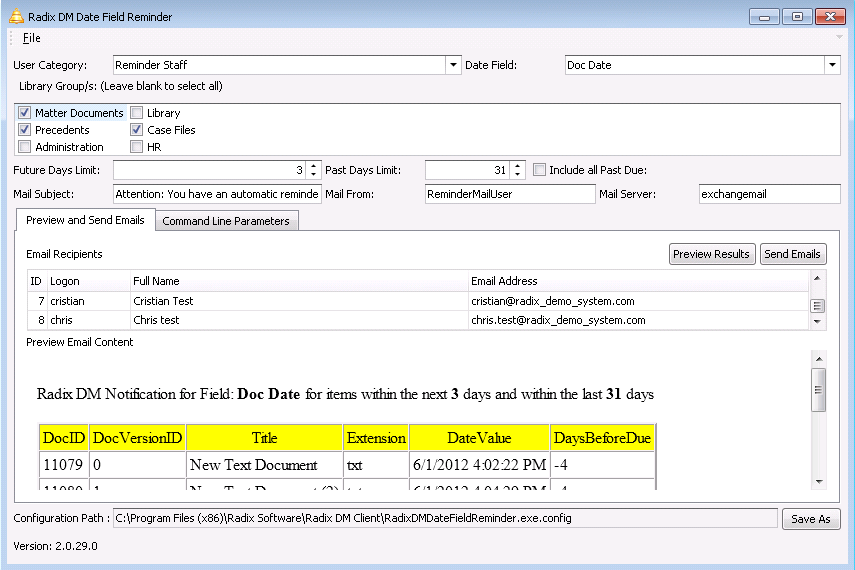
Task: Increase Future Days Limit with up arrow
Action: 314,166
